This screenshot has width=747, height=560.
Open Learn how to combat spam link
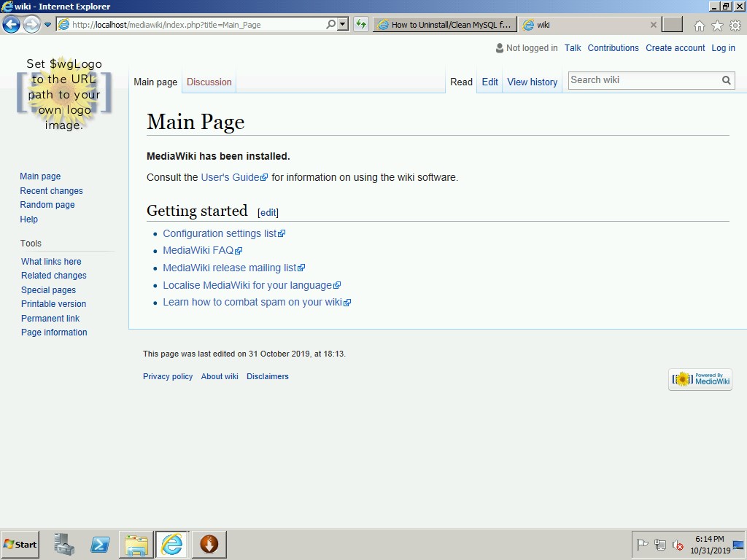[257, 303]
